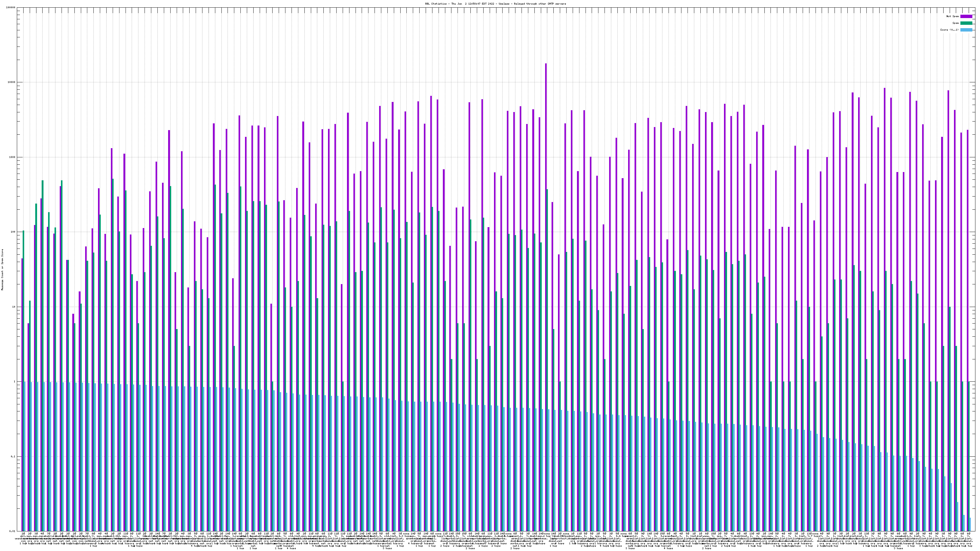Click the 0.01 y-axis tick label
This screenshot has height=551, width=980.
point(13,531)
